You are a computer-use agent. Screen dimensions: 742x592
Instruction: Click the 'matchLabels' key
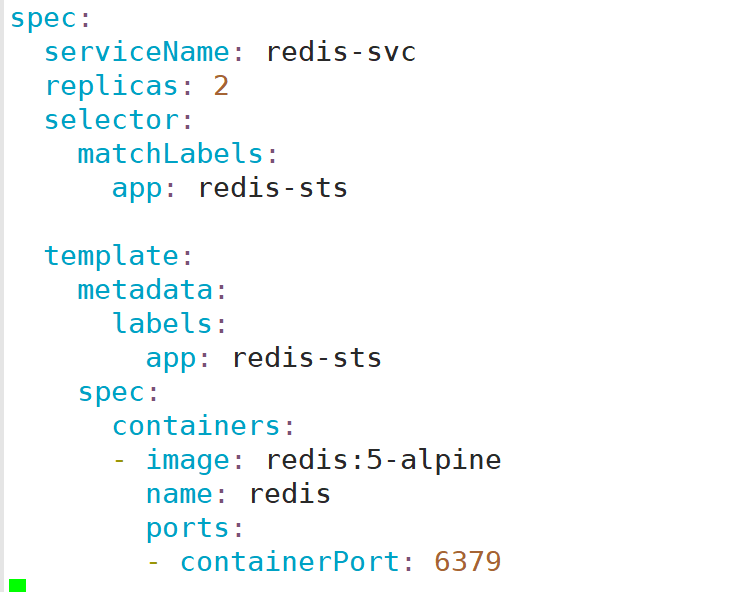(170, 154)
